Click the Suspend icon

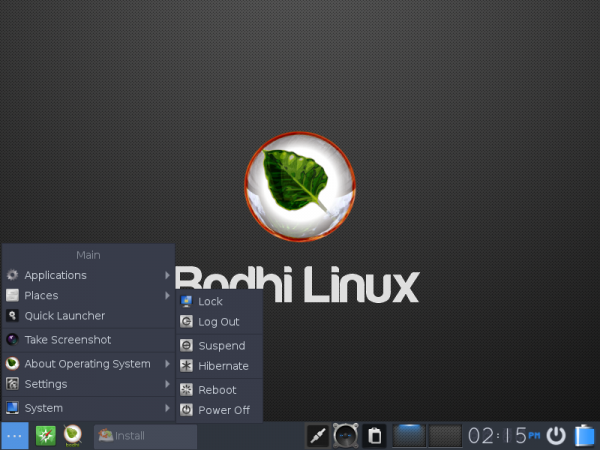(x=186, y=346)
